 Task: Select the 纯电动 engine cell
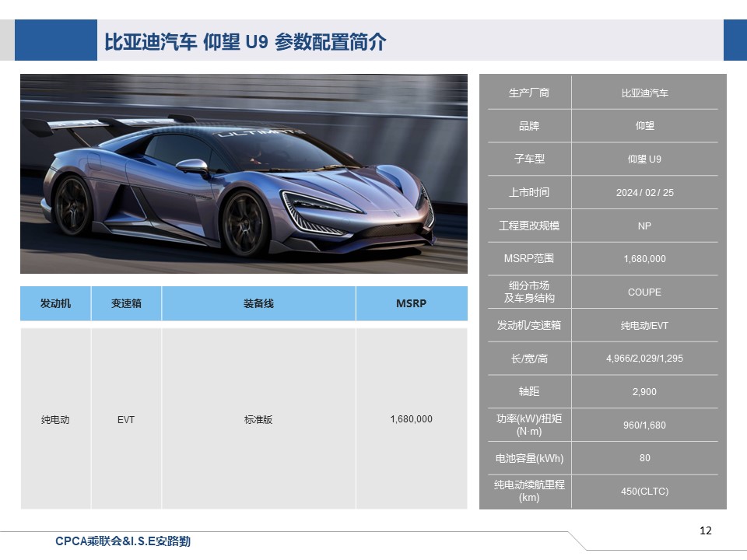click(55, 419)
